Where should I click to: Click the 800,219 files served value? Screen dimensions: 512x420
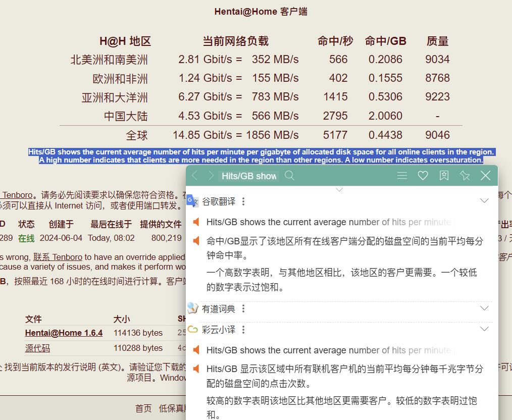pos(167,238)
